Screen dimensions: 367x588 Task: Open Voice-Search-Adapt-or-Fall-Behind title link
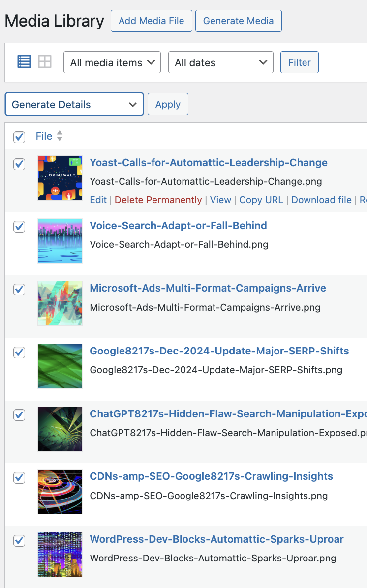tap(178, 225)
